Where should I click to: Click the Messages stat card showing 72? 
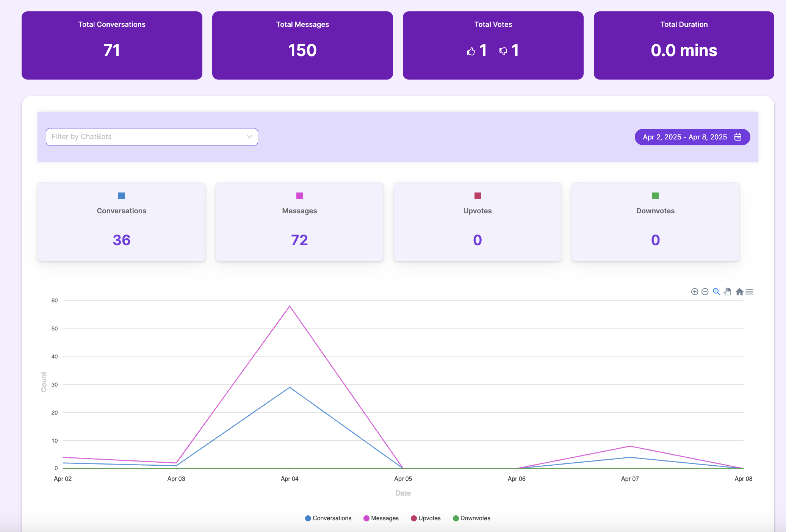coord(299,222)
